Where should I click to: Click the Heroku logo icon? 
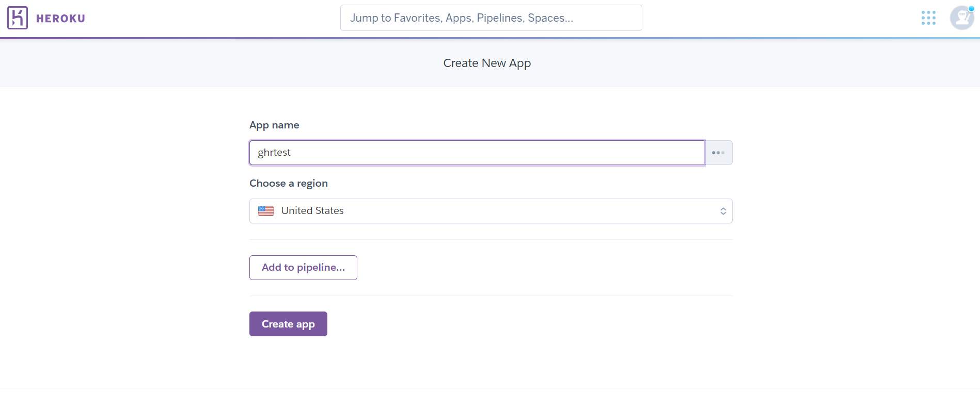click(x=18, y=18)
